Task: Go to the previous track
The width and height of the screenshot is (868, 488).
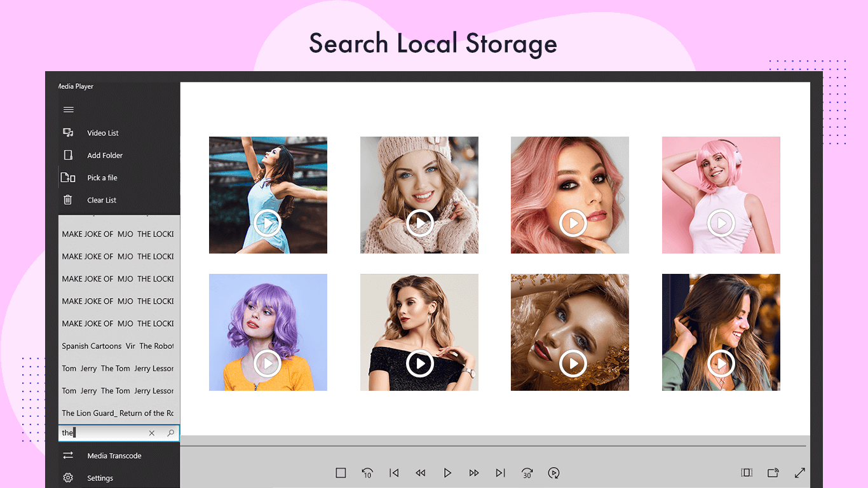Action: coord(394,473)
